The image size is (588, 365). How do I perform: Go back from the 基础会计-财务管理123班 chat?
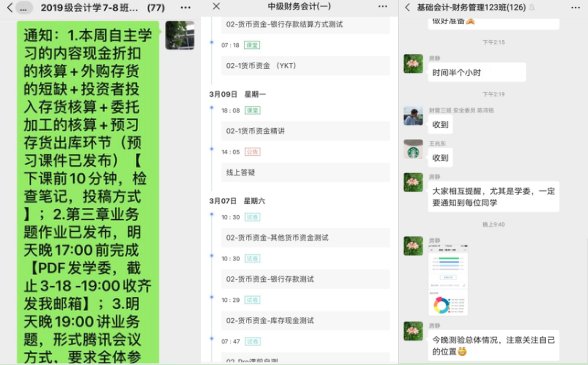pos(408,7)
